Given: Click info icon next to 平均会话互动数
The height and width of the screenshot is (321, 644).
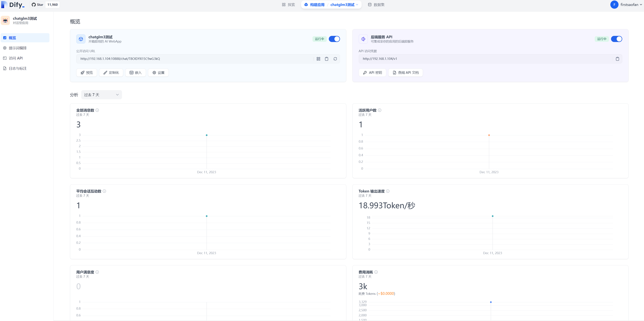Looking at the screenshot, I should (104, 191).
